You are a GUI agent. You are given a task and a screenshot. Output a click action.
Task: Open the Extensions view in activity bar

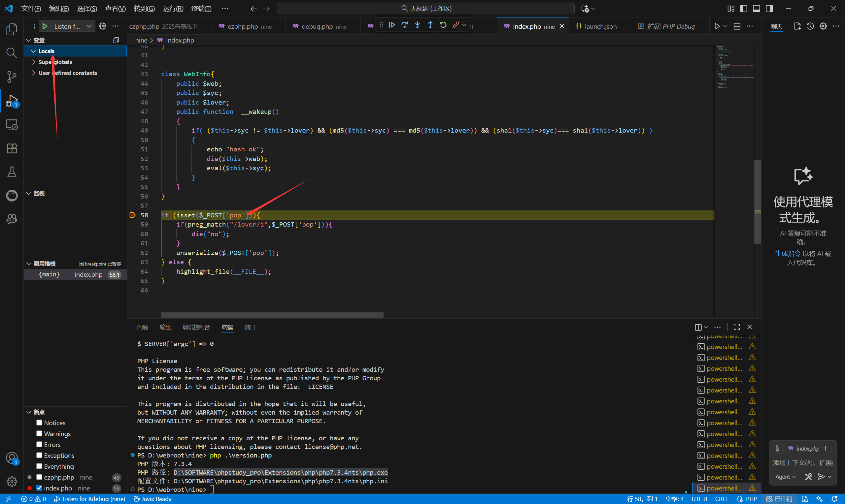click(x=12, y=148)
